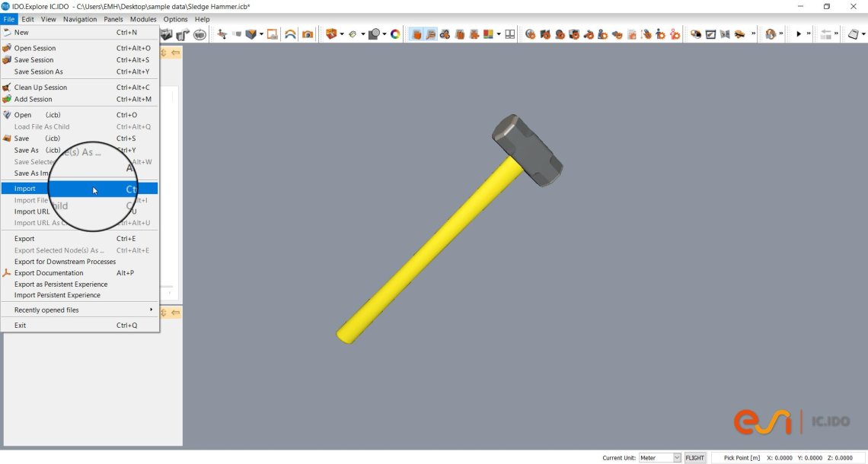The width and height of the screenshot is (868, 464).
Task: Open the color wheel tool
Action: click(x=395, y=34)
